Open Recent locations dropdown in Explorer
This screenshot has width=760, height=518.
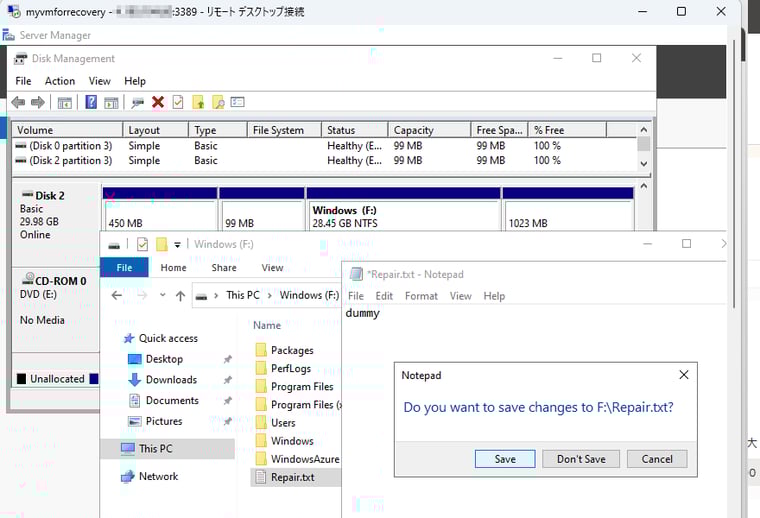click(162, 295)
